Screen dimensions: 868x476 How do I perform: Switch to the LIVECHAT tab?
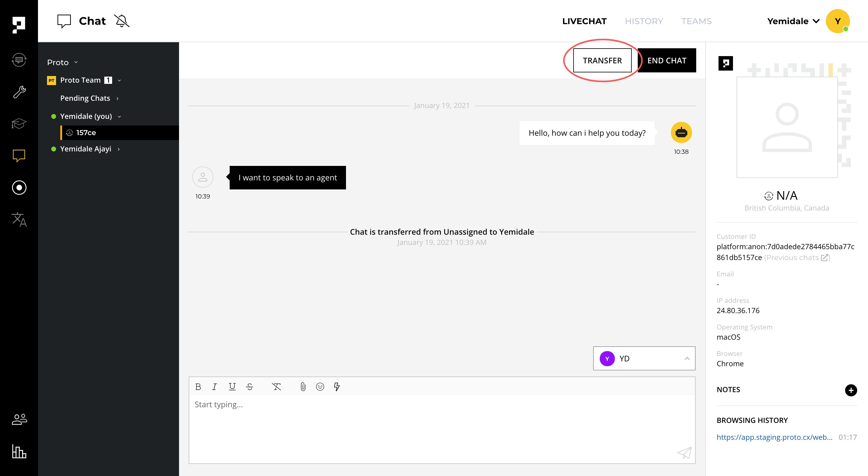(x=584, y=21)
